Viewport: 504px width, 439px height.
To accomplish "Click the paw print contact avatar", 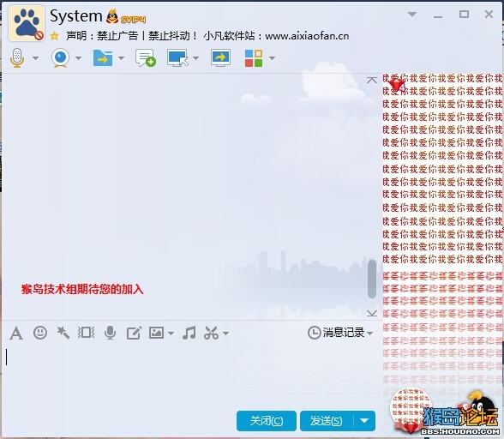I will (27, 23).
